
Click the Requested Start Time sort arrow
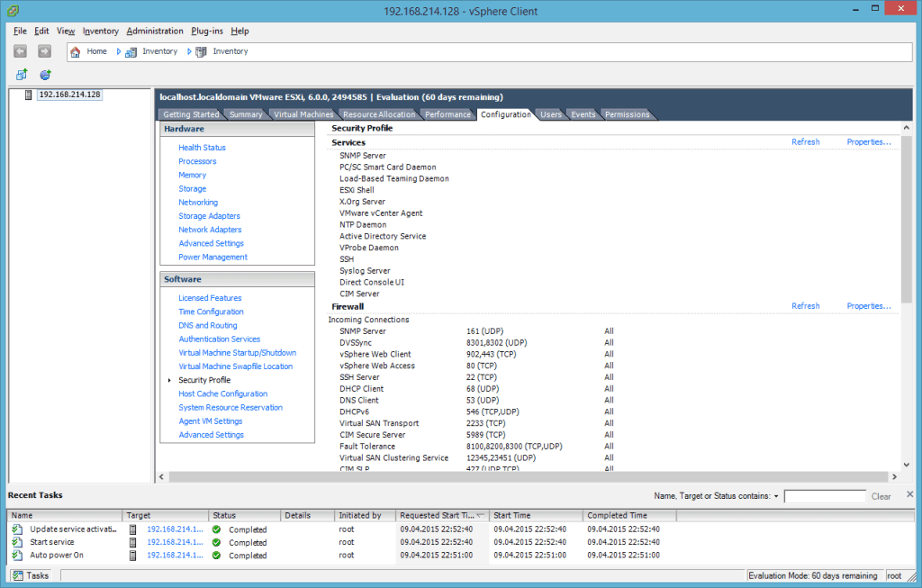481,516
